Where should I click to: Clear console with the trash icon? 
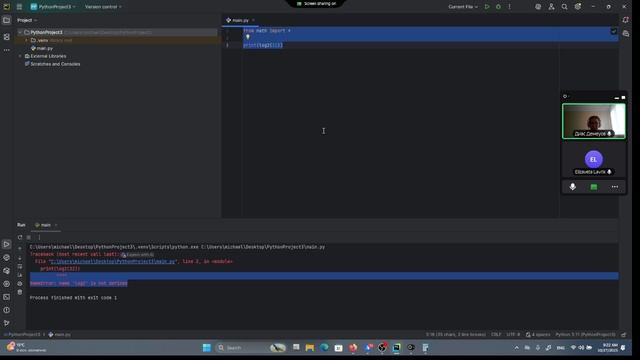pos(20,292)
